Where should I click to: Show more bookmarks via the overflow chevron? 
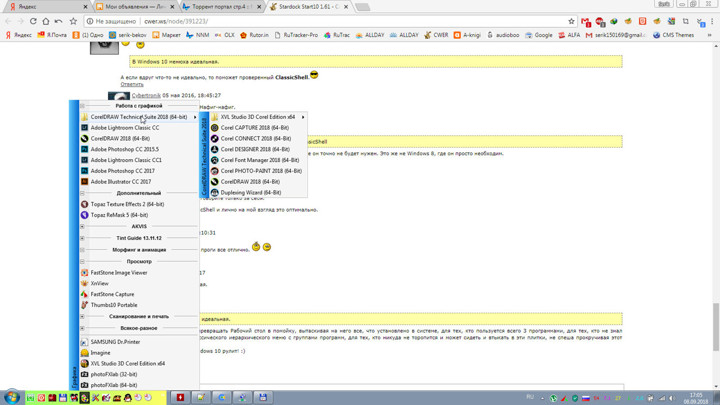pyautogui.click(x=709, y=35)
